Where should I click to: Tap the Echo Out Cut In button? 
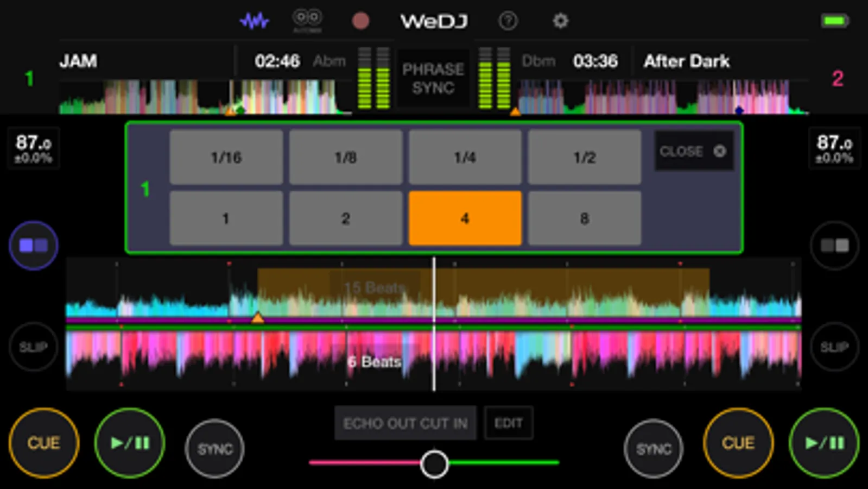[406, 423]
